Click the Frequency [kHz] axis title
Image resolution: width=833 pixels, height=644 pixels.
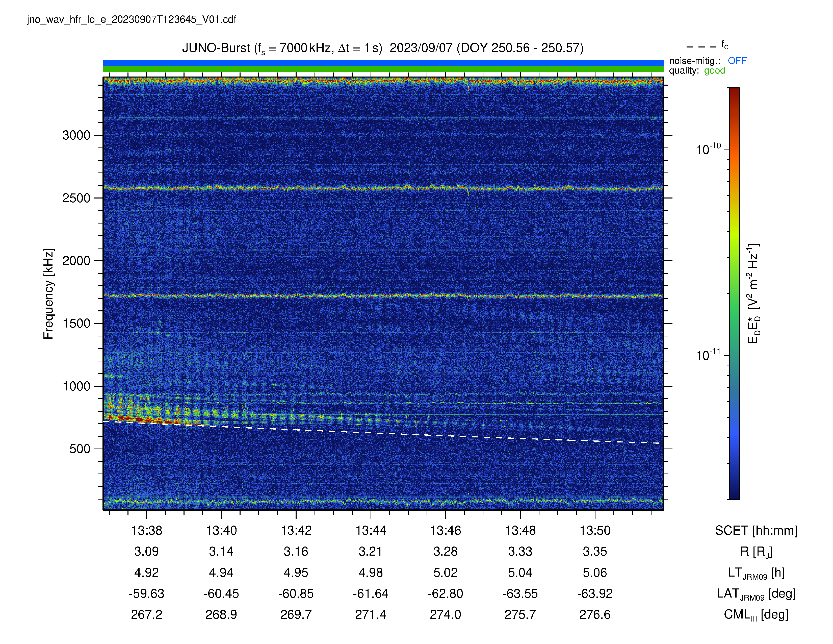pyautogui.click(x=48, y=293)
